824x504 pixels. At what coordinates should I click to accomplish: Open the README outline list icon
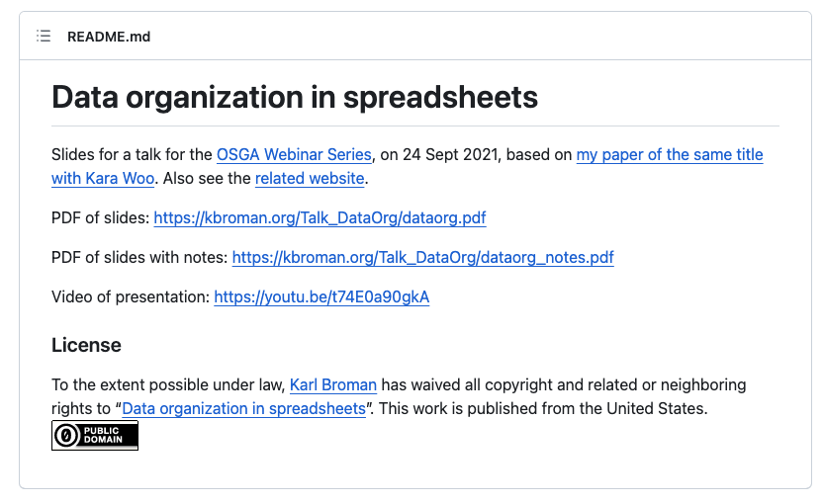[x=44, y=37]
